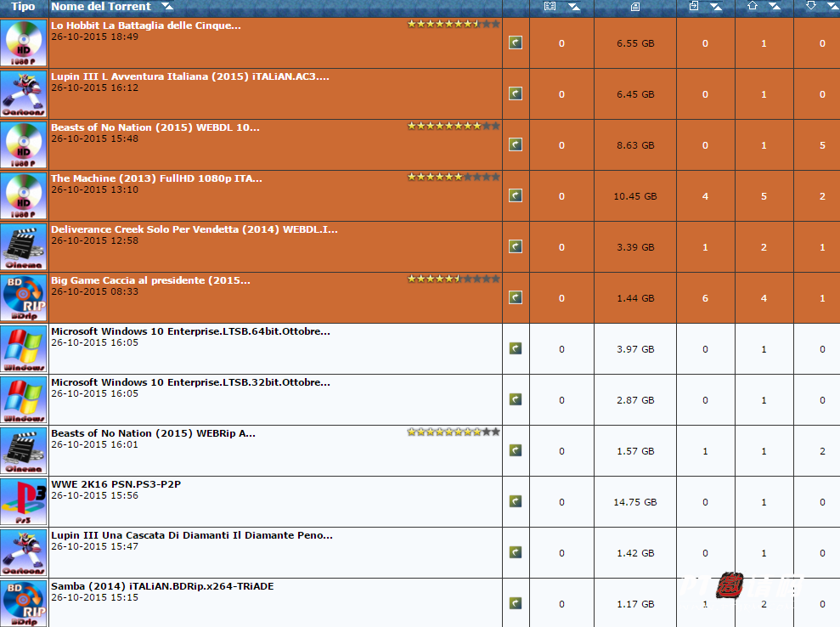Sort by seeders using arrow beside up-arrow icon

point(775,7)
